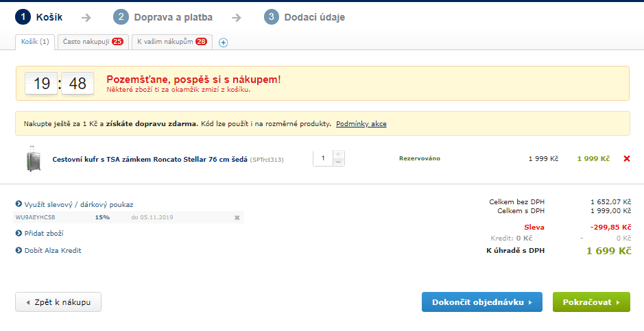This screenshot has width=644, height=331.
Task: Go back via Zpět k nákupu
Action: point(58,302)
